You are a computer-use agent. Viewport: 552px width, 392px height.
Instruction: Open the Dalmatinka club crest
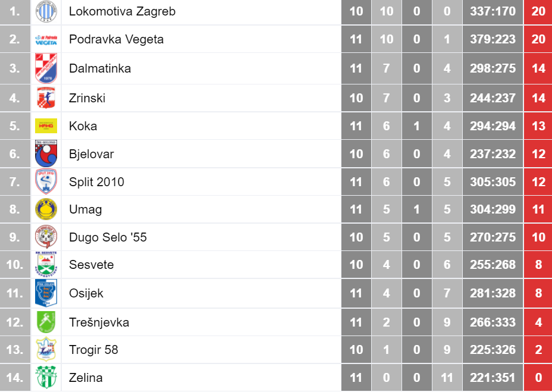pyautogui.click(x=46, y=68)
